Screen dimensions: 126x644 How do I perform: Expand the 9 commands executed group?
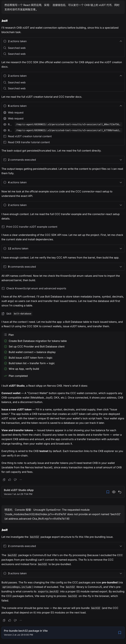click(63, 267)
